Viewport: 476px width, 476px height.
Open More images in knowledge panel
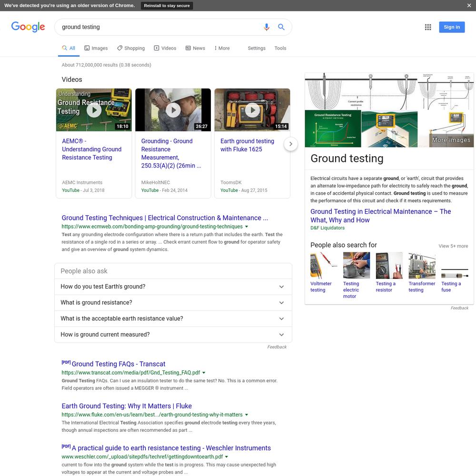tap(451, 140)
